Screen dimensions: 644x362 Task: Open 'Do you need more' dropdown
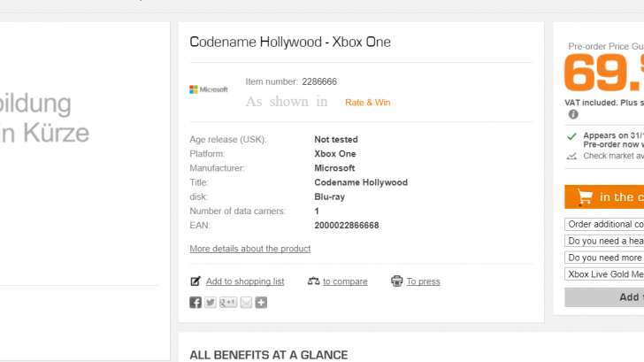(604, 258)
